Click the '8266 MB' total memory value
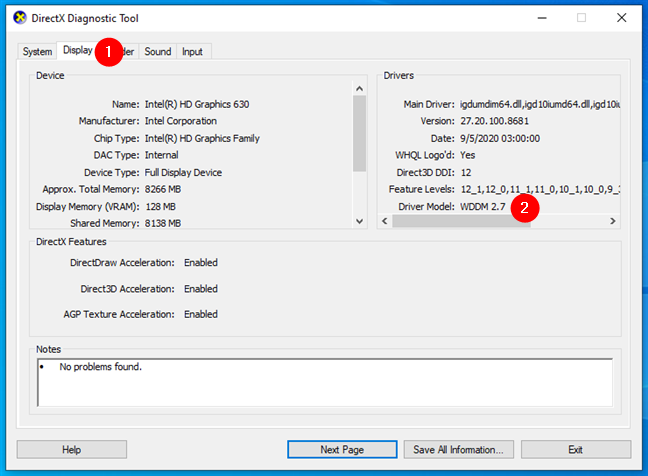Viewport: 648px width, 476px height. [163, 189]
